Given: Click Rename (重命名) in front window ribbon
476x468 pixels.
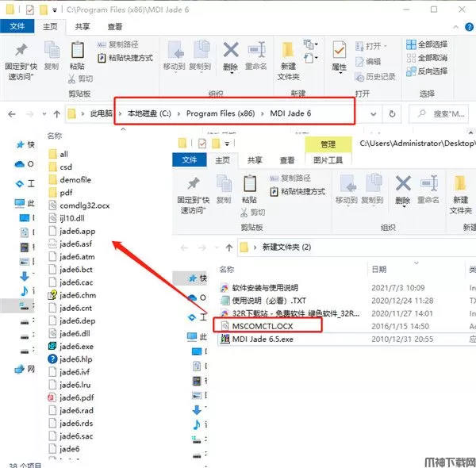Looking at the screenshot, I should (x=428, y=190).
